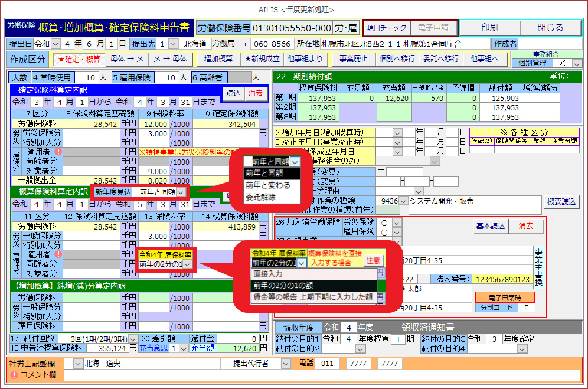Switch to the 増加概算 tab
The width and height of the screenshot is (588, 389).
coord(218,59)
